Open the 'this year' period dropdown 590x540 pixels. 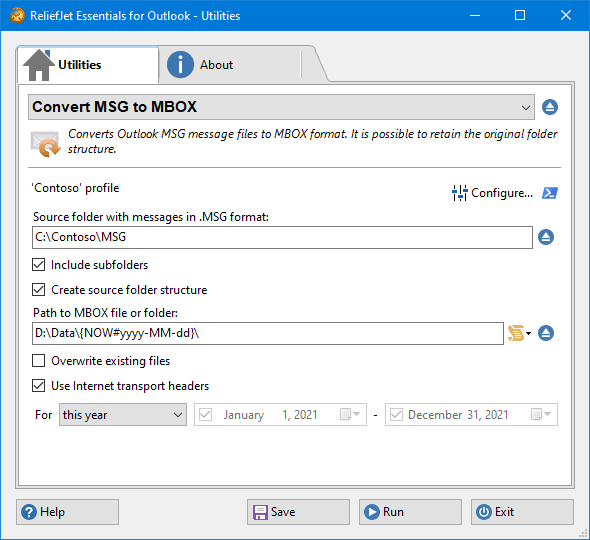[123, 415]
